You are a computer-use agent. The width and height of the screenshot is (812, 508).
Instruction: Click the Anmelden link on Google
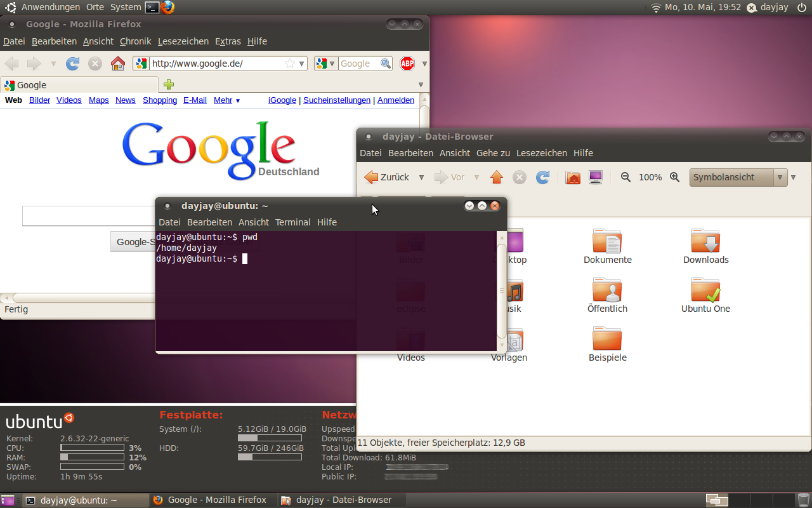pyautogui.click(x=396, y=100)
